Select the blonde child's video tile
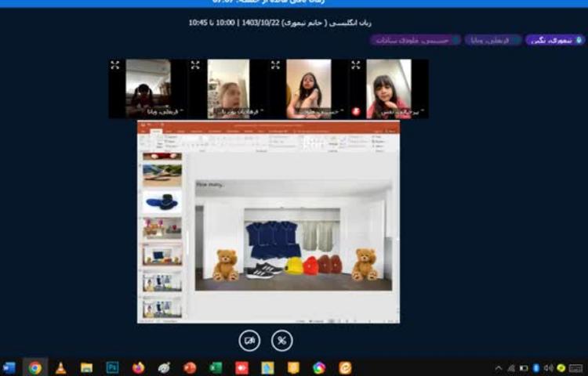 (228, 89)
